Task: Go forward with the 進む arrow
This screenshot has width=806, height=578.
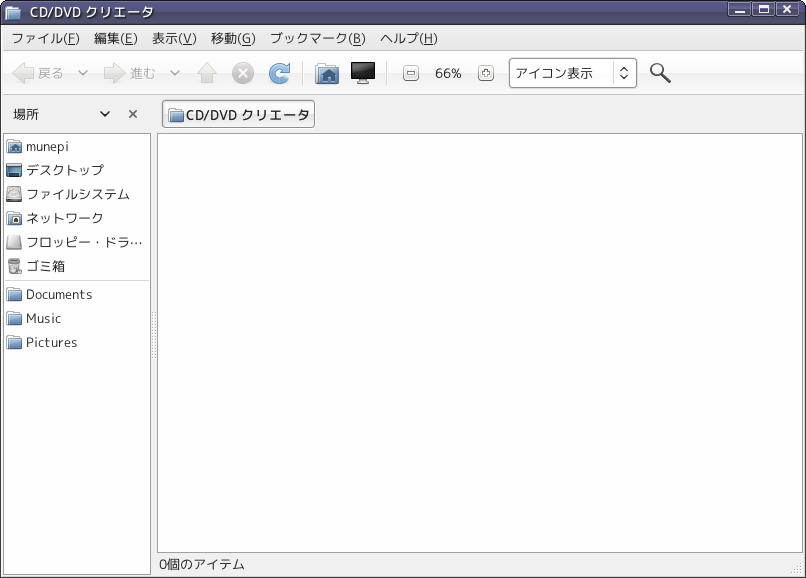Action: point(130,74)
